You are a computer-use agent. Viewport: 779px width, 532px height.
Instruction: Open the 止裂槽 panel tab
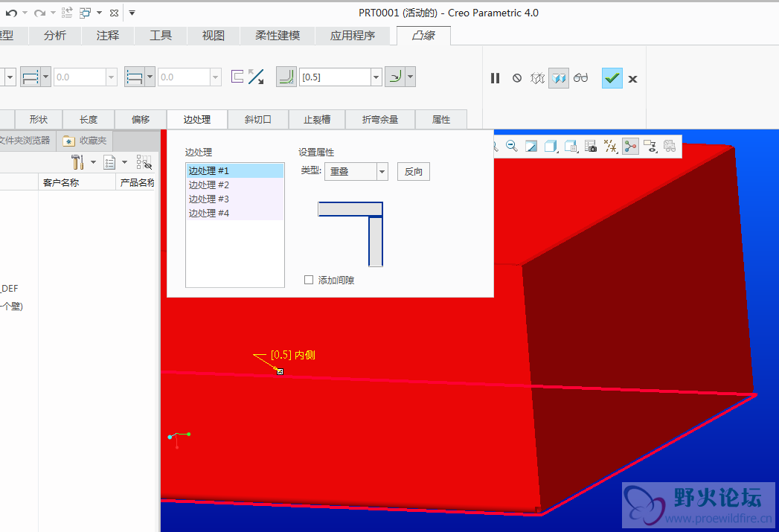pyautogui.click(x=317, y=120)
